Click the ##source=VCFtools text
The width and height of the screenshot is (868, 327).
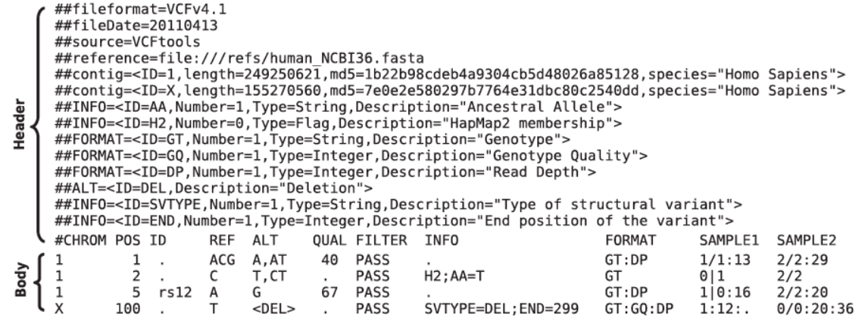(x=127, y=42)
